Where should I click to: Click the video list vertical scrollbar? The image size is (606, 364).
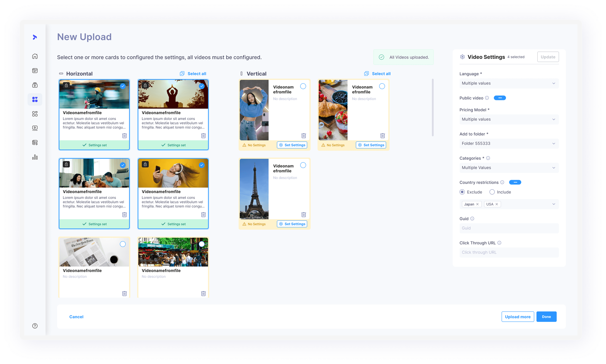433,107
